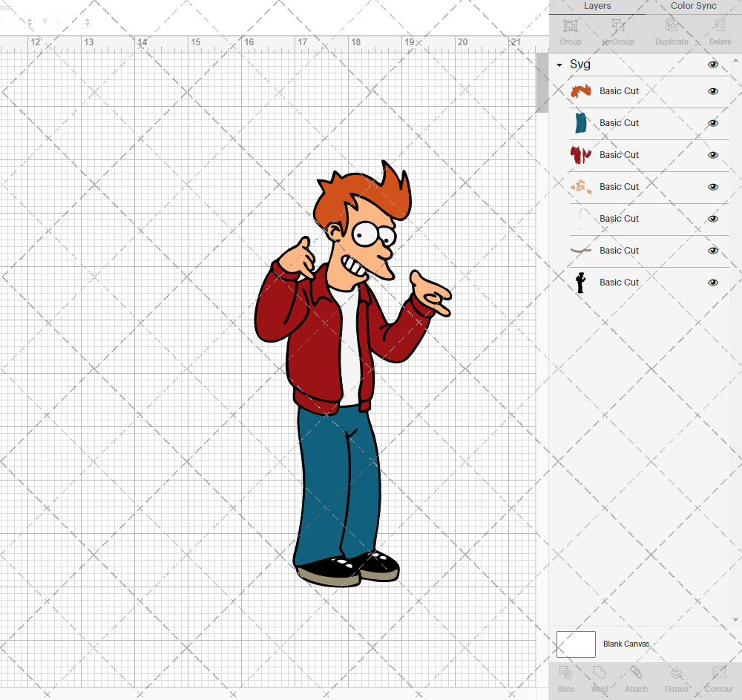Click the Group icon in Layers toolbar
This screenshot has width=742, height=700.
point(570,25)
